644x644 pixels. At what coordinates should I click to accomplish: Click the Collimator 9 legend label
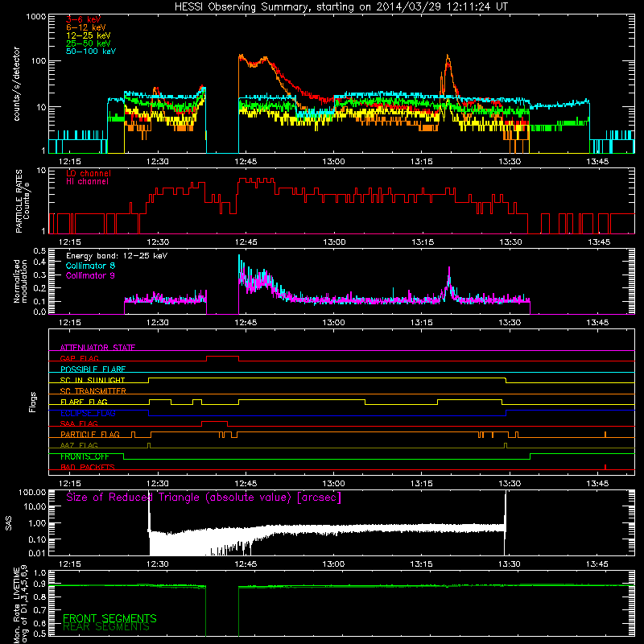[90, 275]
